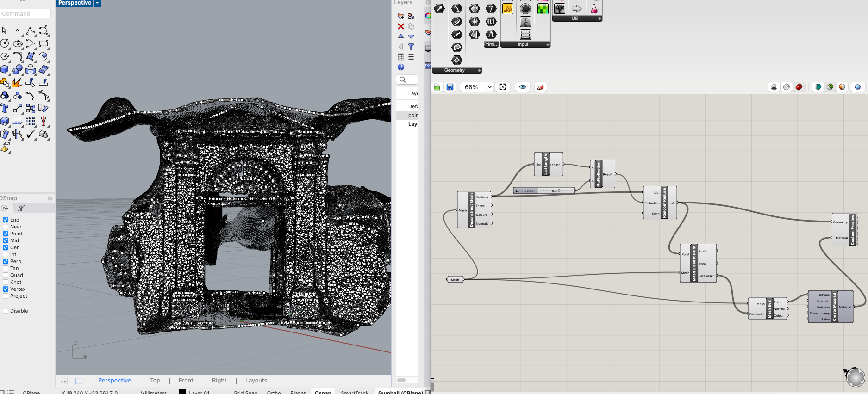
Task: Click the Explode tool icon
Action: [17, 83]
